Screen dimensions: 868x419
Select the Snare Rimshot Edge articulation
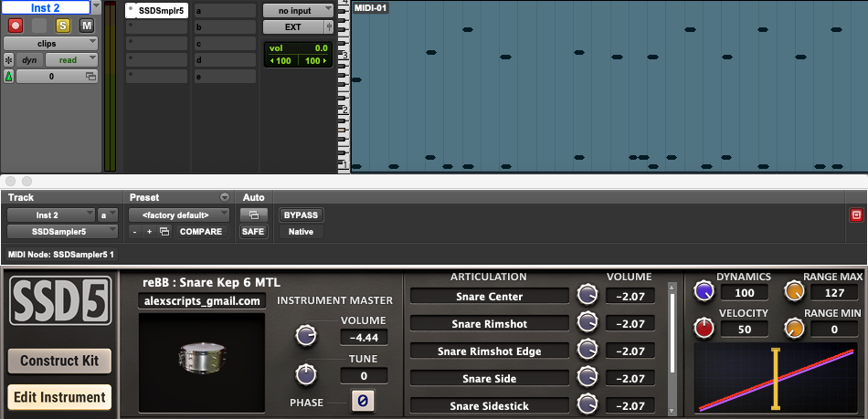490,351
